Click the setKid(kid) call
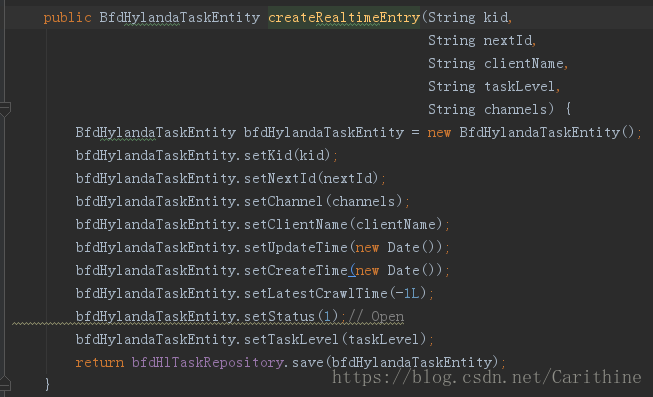 click(x=287, y=155)
